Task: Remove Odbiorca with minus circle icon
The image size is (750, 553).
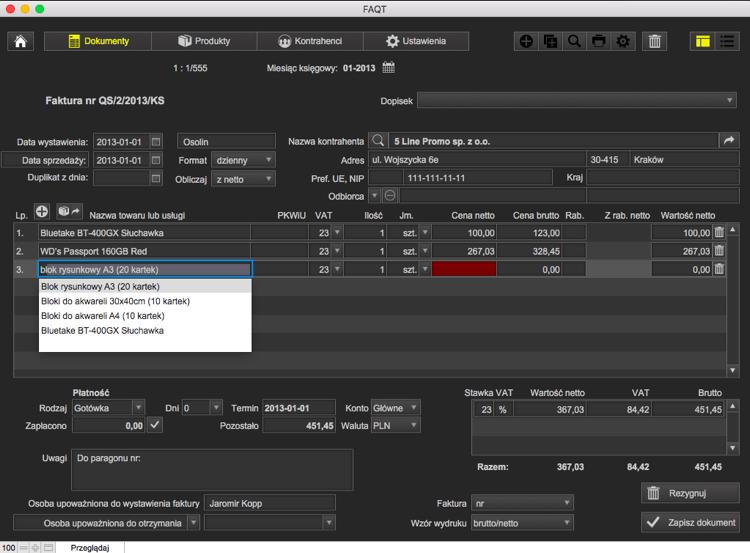Action: click(390, 196)
